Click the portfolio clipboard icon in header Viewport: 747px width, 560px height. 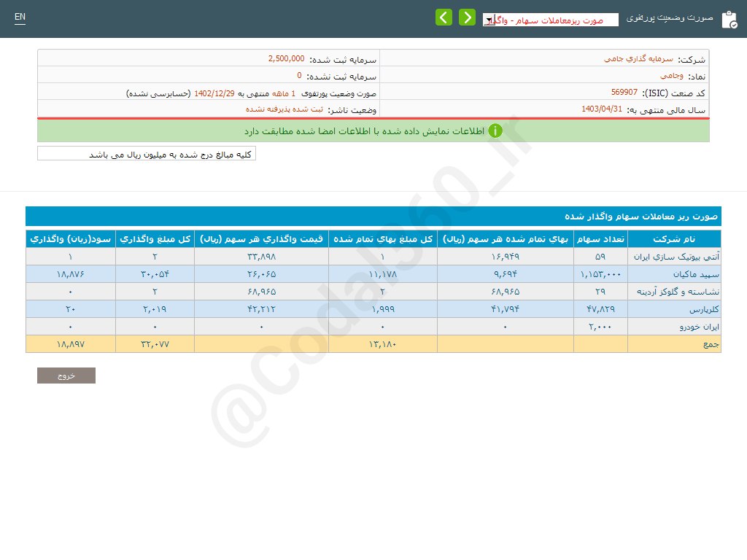click(729, 20)
